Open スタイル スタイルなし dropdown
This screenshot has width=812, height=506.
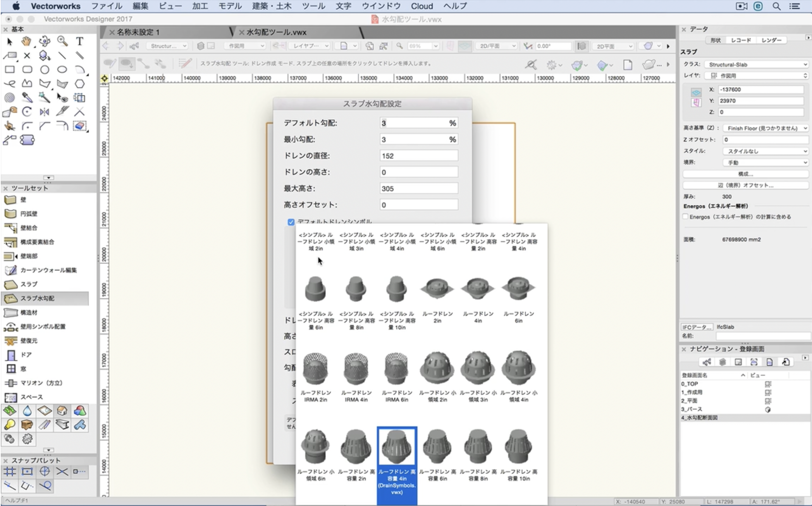pos(766,151)
